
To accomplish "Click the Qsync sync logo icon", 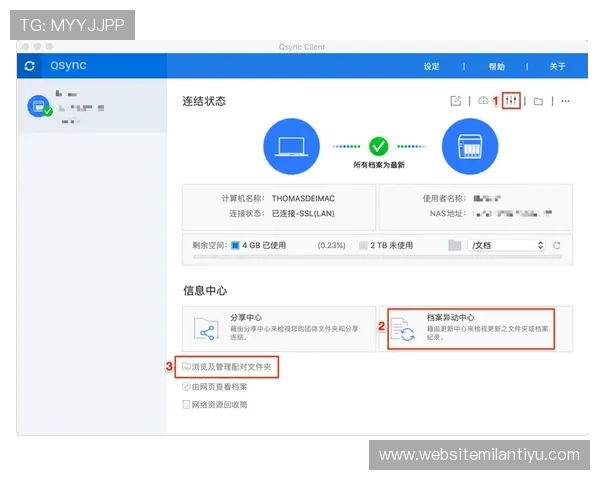I will click(x=29, y=66).
